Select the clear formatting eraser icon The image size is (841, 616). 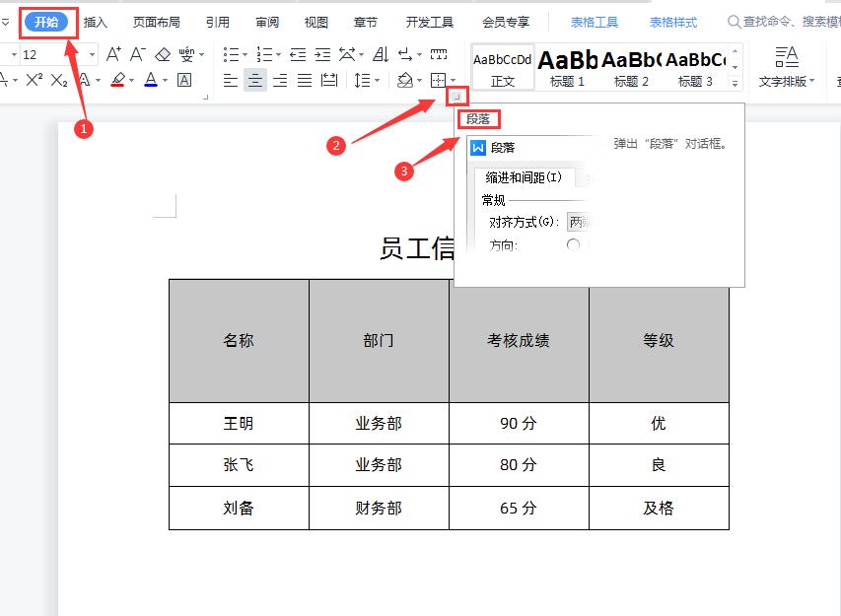tap(164, 55)
